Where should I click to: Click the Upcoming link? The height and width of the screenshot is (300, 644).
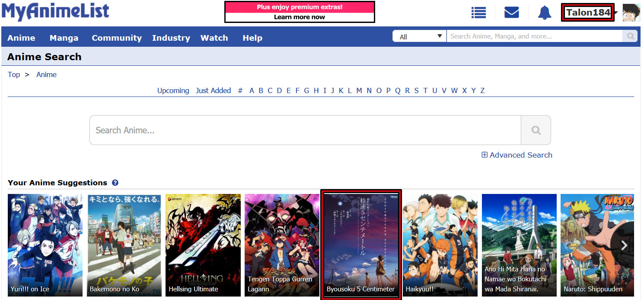(x=173, y=90)
